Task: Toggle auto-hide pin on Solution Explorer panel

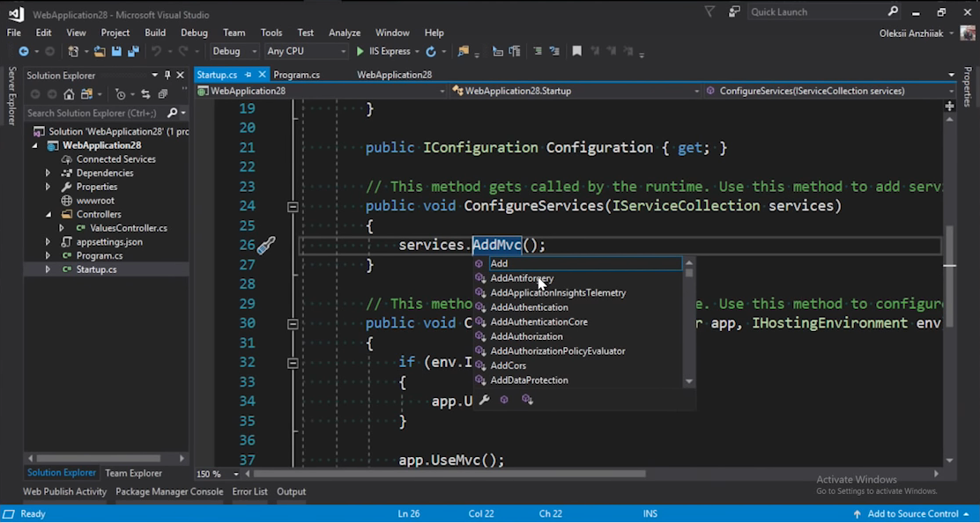Action: click(167, 75)
